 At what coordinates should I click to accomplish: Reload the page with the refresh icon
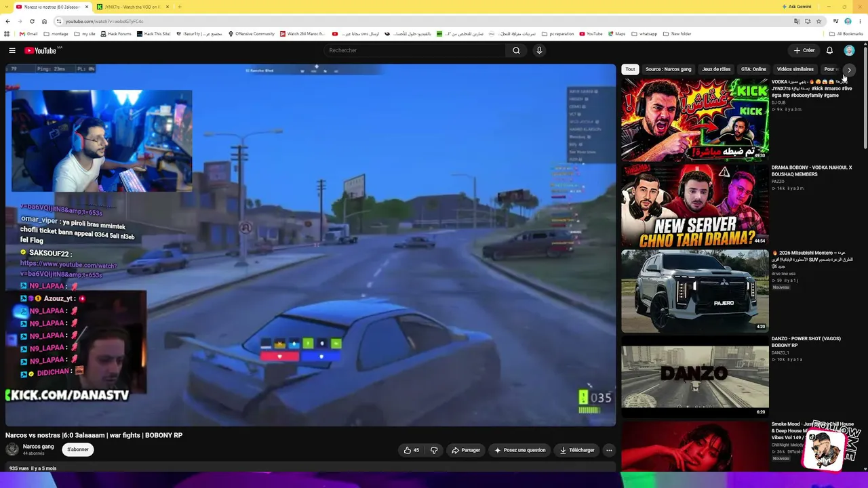pyautogui.click(x=32, y=21)
